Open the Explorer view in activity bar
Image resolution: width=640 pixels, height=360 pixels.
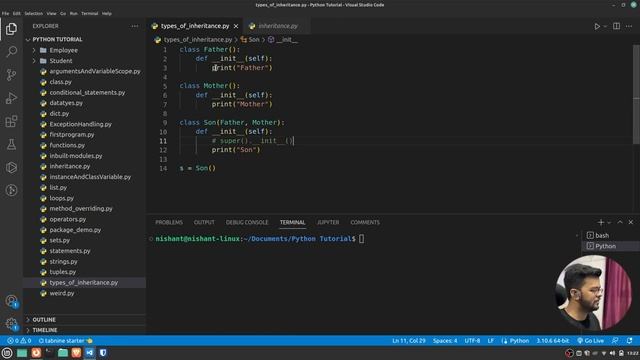tap(11, 29)
